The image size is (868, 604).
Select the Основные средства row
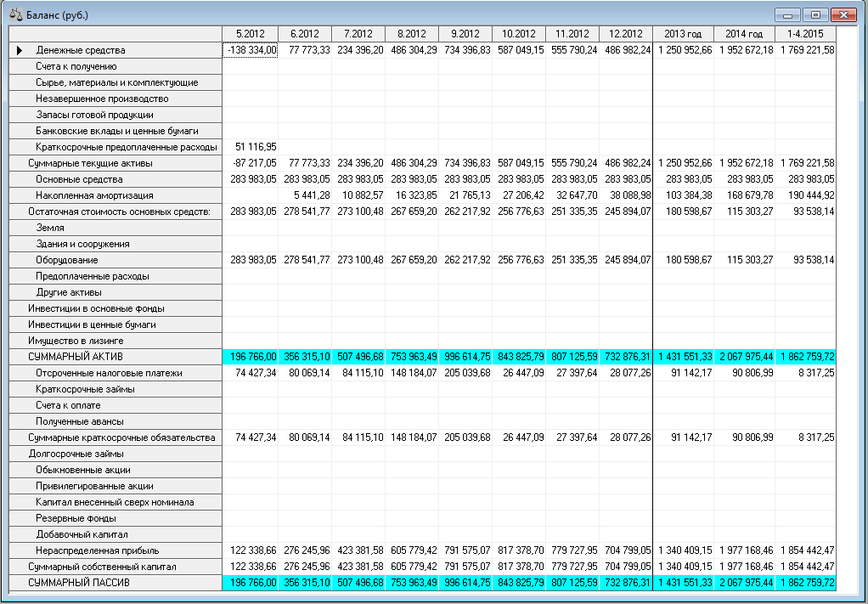[116, 179]
